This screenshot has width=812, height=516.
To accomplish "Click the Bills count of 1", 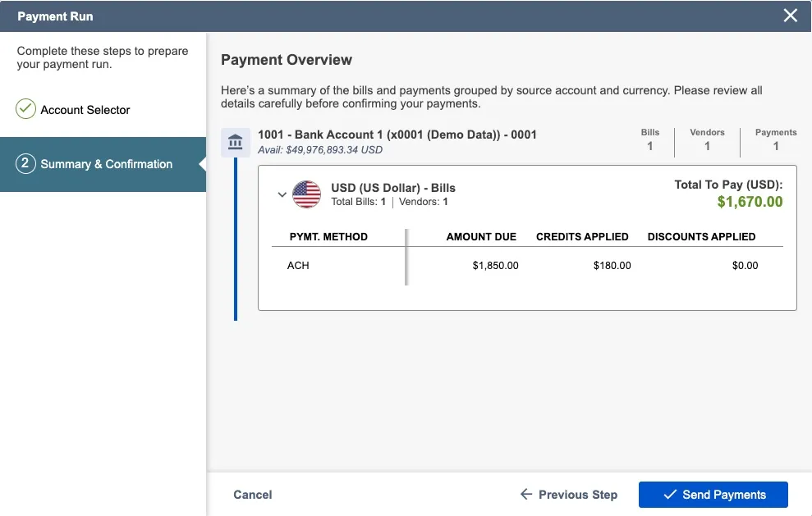I will [650, 146].
